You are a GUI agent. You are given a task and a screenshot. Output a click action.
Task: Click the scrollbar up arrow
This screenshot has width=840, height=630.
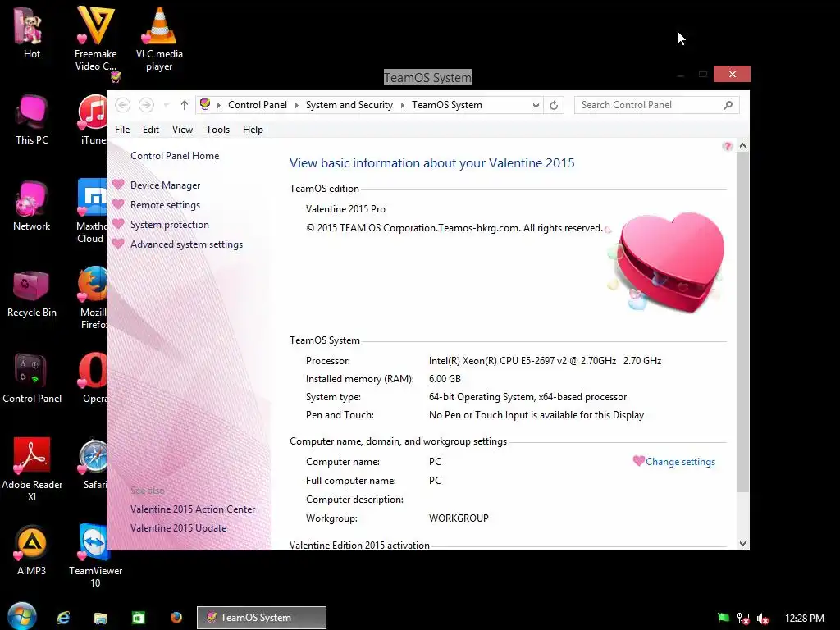pyautogui.click(x=742, y=146)
